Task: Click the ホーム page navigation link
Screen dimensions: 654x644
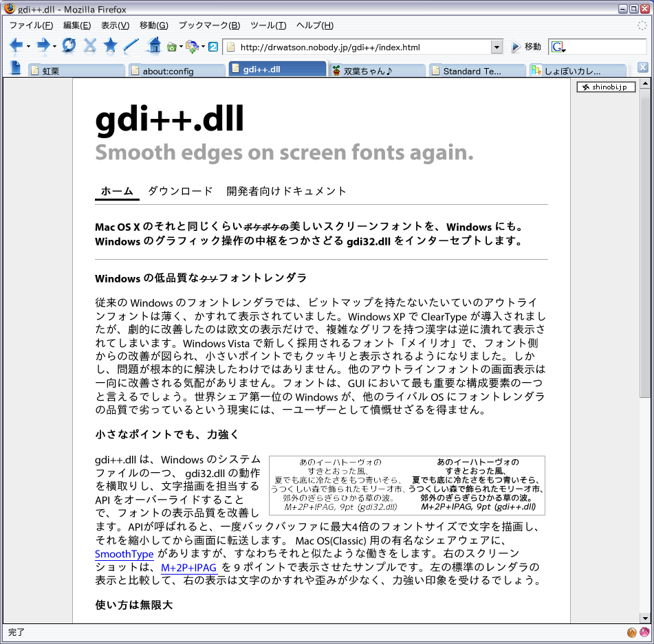Action: (117, 191)
